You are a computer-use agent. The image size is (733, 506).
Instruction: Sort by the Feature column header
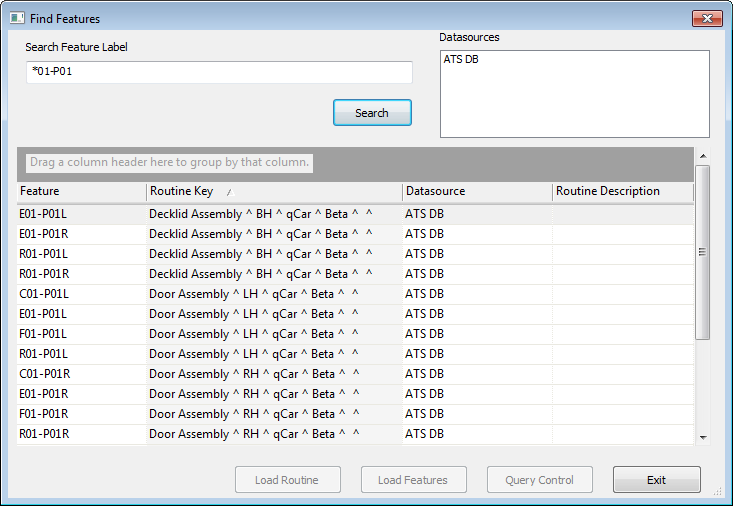(x=81, y=191)
